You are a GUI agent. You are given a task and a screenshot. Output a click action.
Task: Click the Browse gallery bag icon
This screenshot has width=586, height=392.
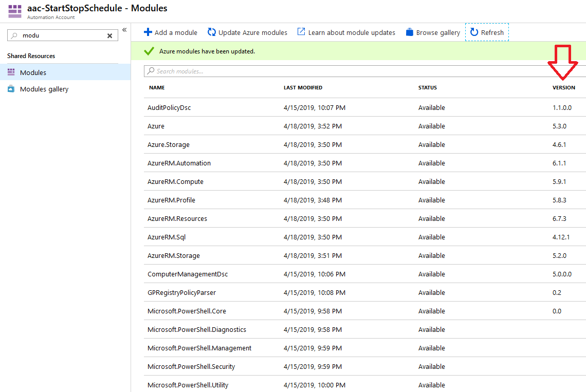click(x=410, y=32)
